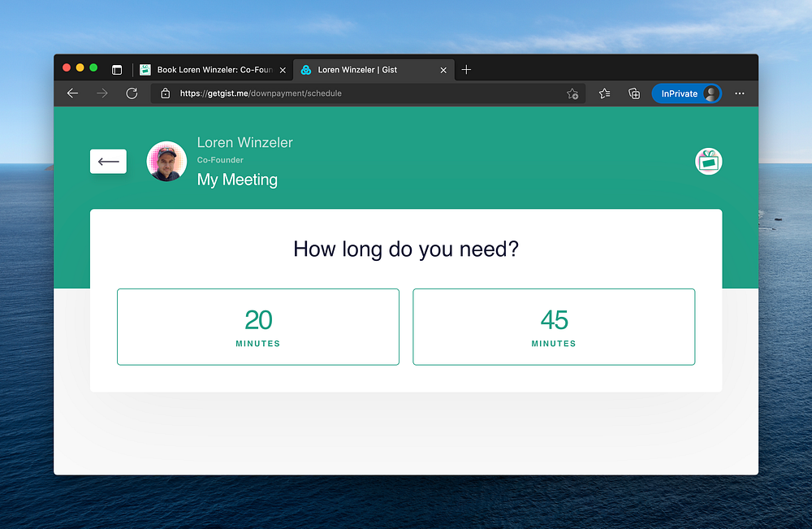The height and width of the screenshot is (529, 812).
Task: Open the tab actions menu icon
Action: click(x=117, y=69)
